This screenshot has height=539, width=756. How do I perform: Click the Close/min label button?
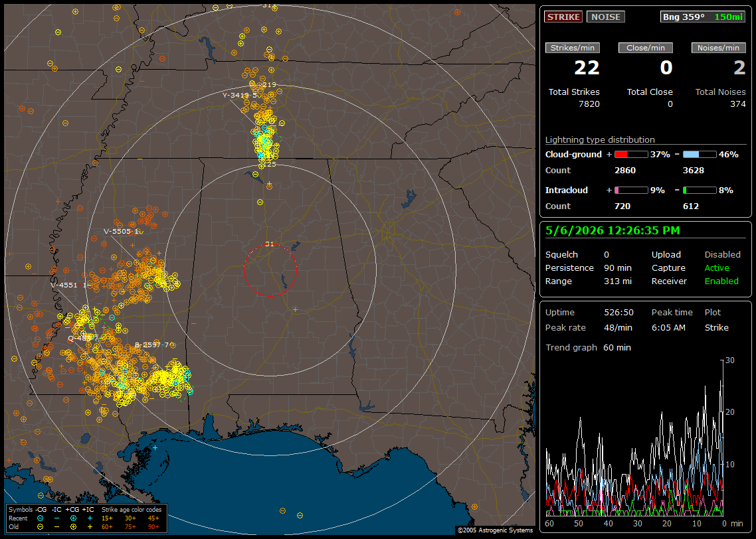pos(646,48)
